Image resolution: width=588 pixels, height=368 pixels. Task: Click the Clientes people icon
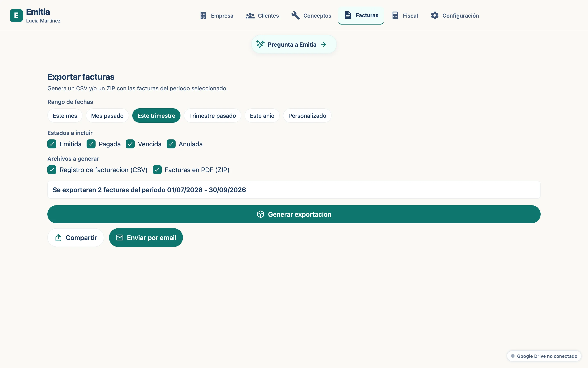[250, 16]
